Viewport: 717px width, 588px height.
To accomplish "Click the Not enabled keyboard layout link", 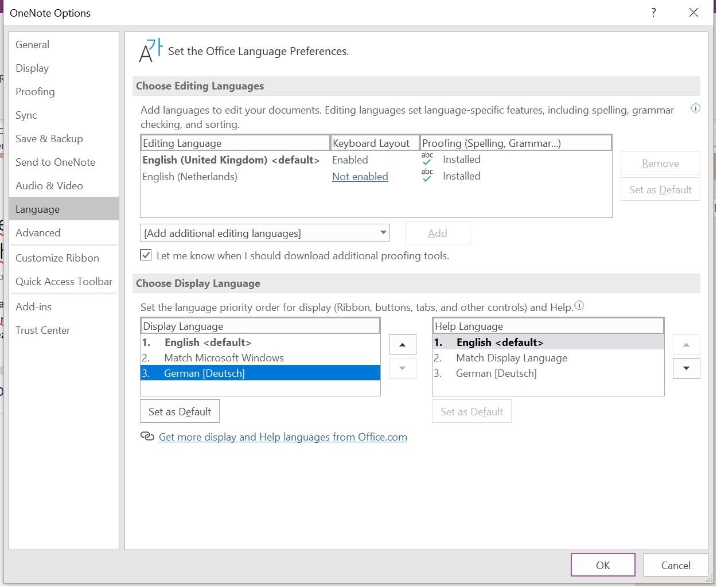I will (360, 176).
